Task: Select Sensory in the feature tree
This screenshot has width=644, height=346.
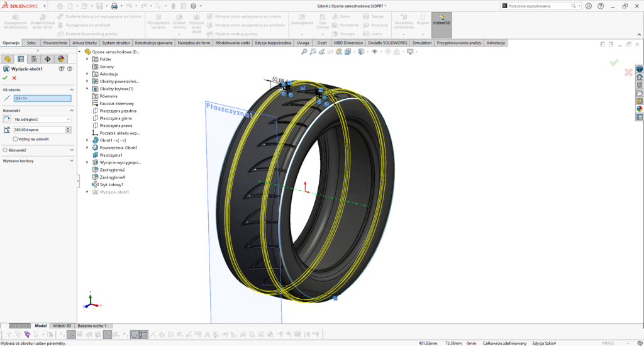Action: point(106,67)
